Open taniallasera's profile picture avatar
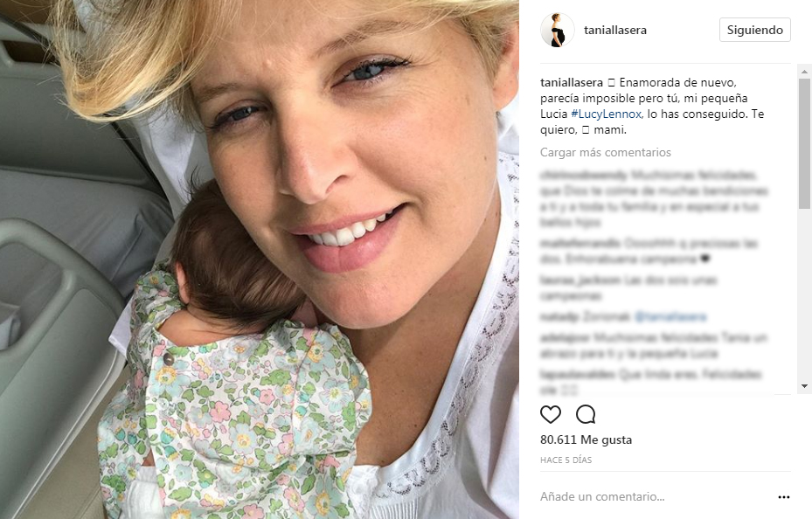The width and height of the screenshot is (812, 519). (x=558, y=30)
